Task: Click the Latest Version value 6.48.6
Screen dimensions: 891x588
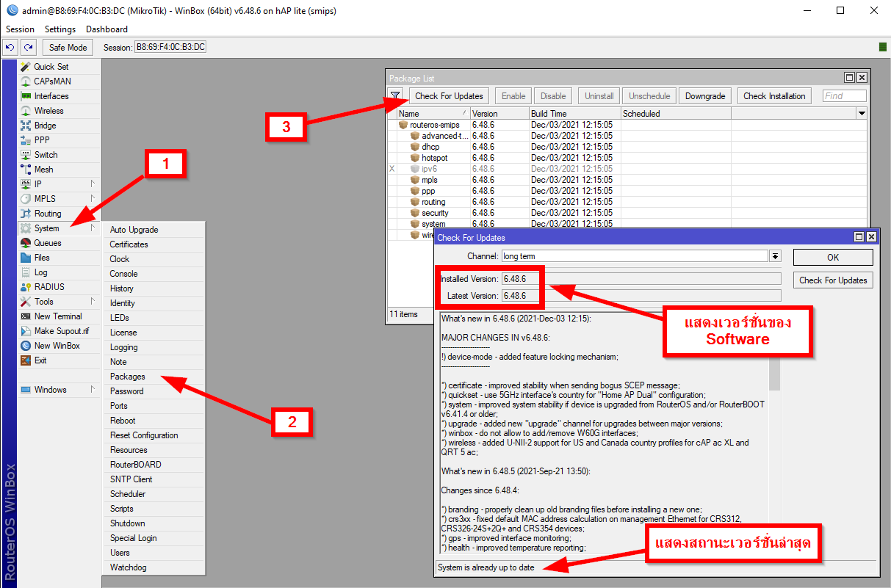Action: (x=641, y=295)
